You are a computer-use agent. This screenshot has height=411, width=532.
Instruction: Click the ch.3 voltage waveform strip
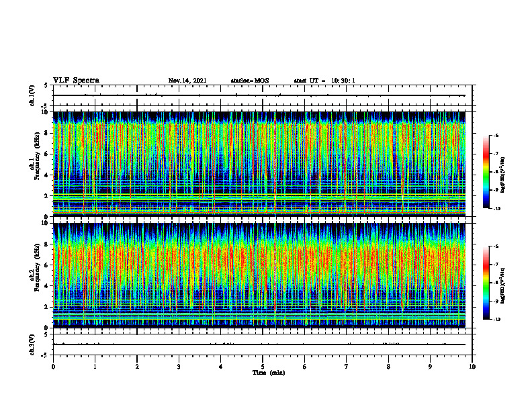coord(263,345)
